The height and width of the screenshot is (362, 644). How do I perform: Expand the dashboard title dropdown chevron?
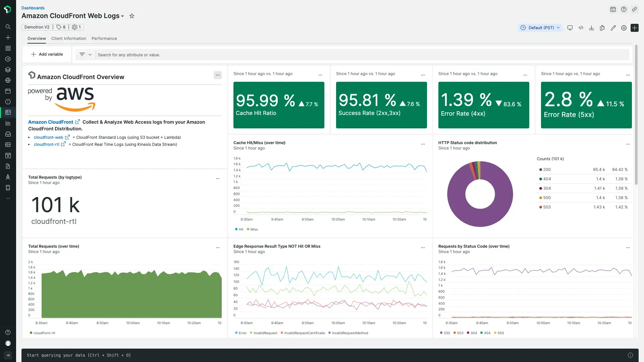(x=123, y=16)
